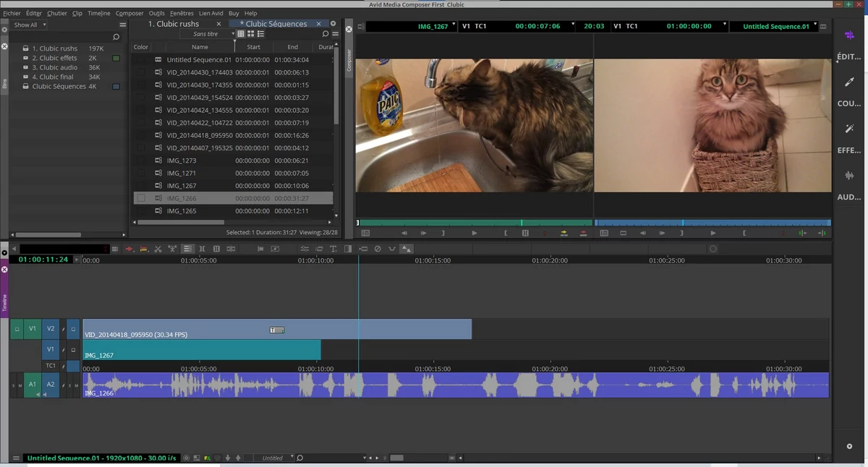Click the scissors Add Edit tool

(x=158, y=249)
